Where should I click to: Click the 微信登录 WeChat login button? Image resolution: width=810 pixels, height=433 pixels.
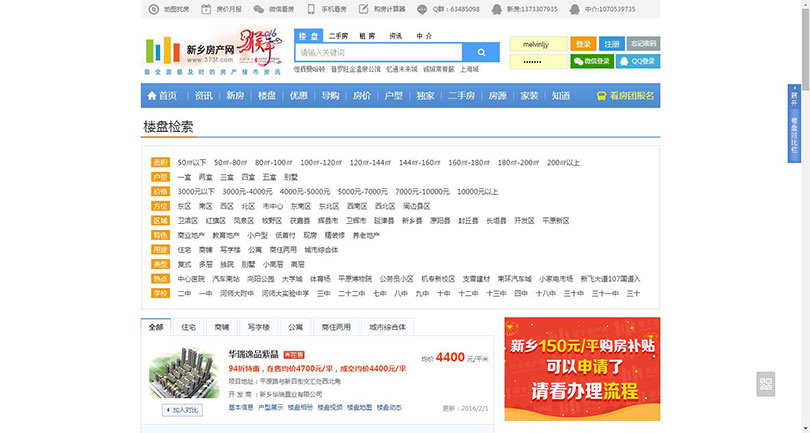[x=592, y=61]
